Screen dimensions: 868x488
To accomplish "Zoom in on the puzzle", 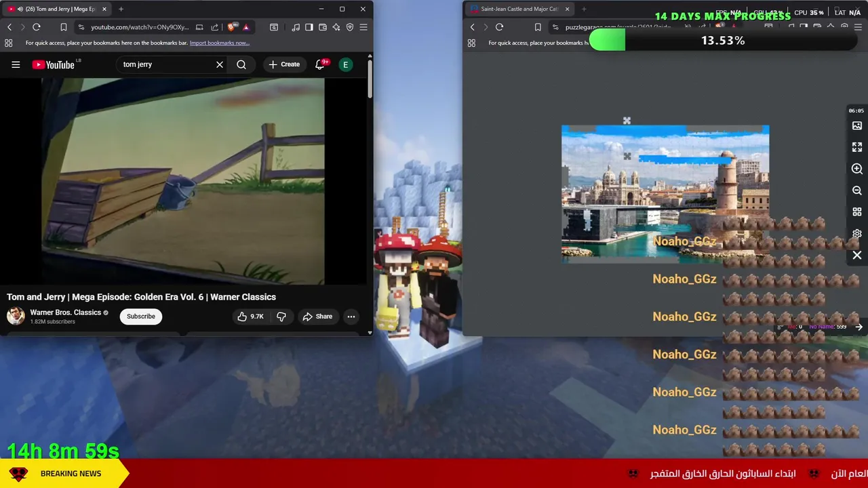I will (x=857, y=169).
